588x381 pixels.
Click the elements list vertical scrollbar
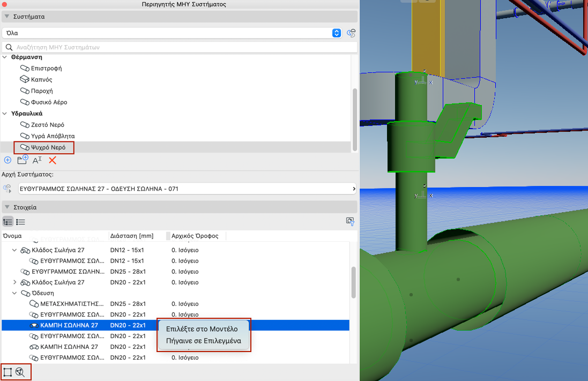pyautogui.click(x=353, y=282)
